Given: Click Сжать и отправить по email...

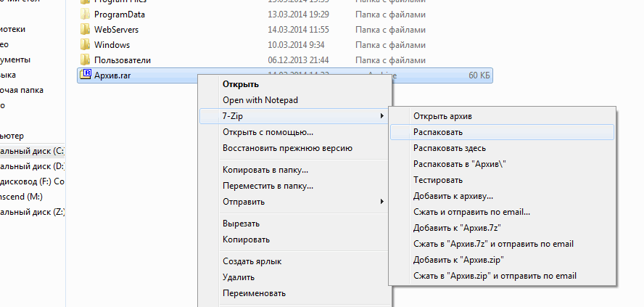Looking at the screenshot, I should pyautogui.click(x=471, y=212).
